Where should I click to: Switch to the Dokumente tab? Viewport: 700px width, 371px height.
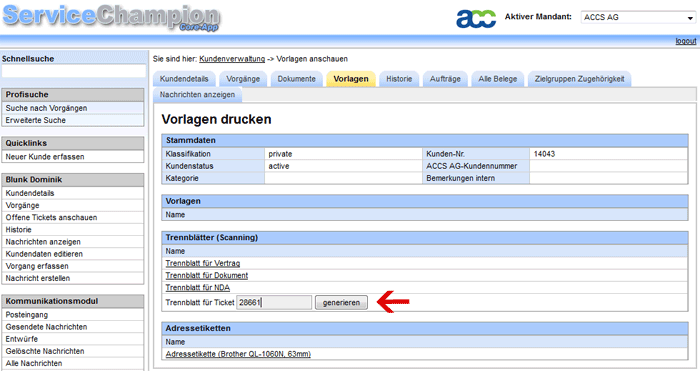pos(296,79)
